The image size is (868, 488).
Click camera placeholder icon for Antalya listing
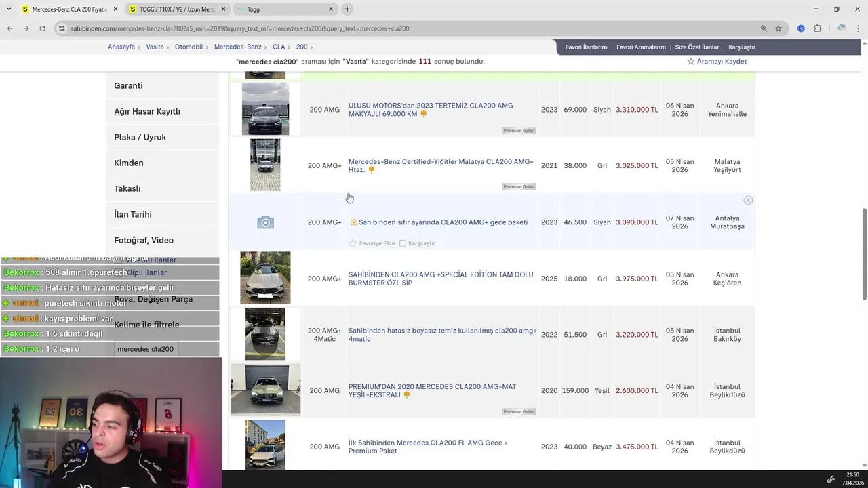point(265,222)
